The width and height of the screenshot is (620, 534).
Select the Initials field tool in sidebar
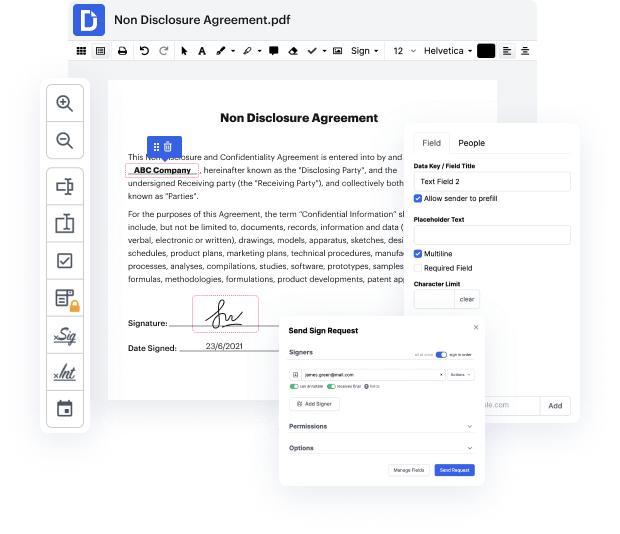[x=65, y=373]
